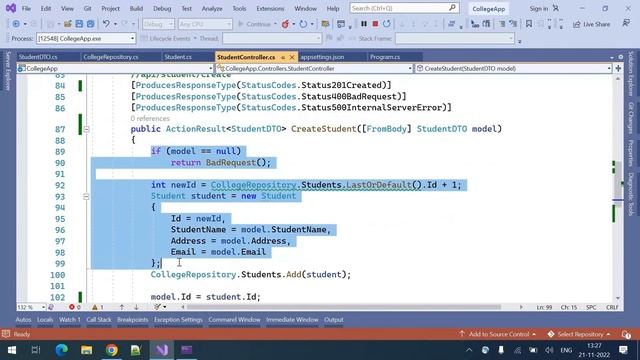
Task: Open the Feedback icon at top right
Action: pyautogui.click(x=626, y=24)
